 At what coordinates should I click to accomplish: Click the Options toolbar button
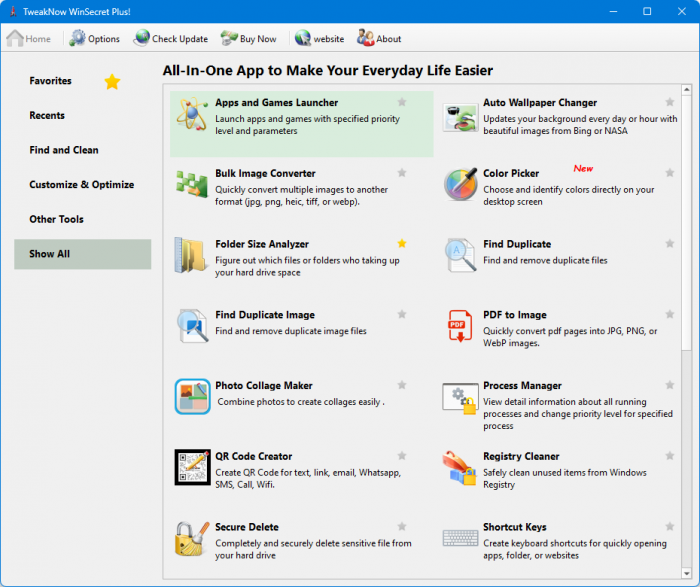point(94,39)
